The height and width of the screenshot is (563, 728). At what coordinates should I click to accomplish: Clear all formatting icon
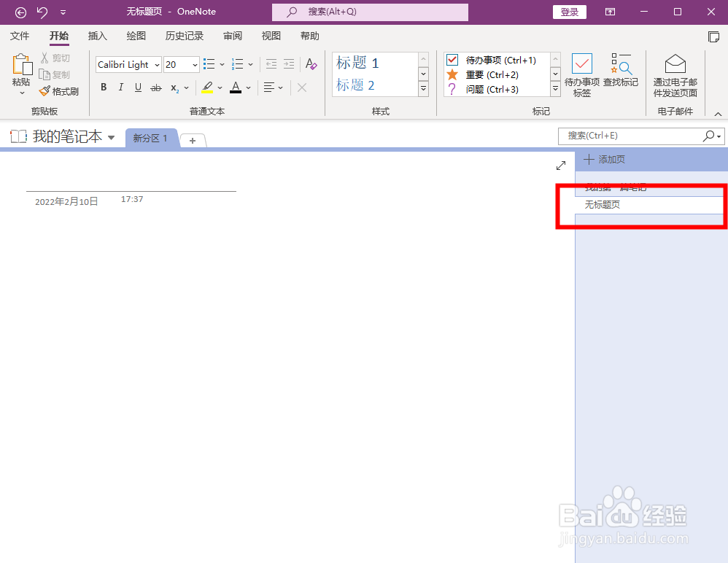[311, 64]
